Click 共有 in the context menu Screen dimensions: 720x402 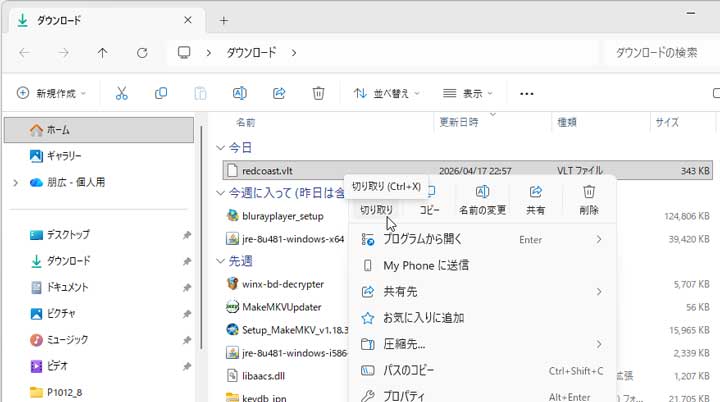(x=535, y=201)
